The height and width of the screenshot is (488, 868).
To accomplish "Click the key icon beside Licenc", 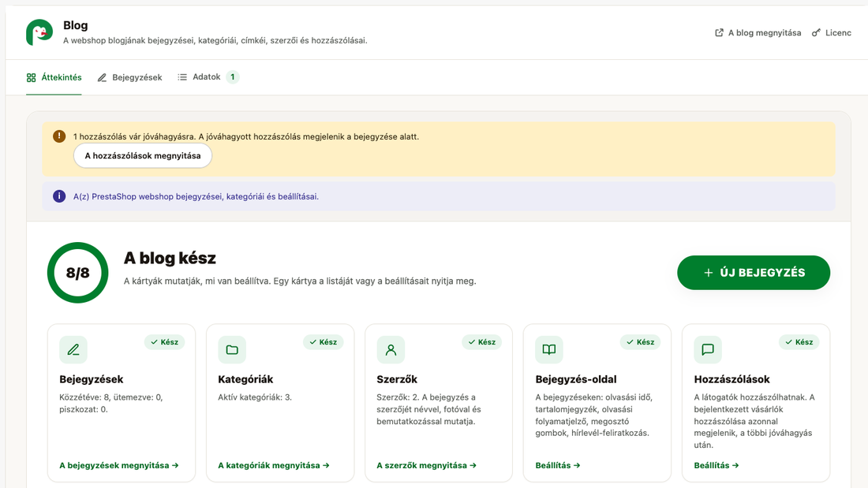I will (816, 32).
